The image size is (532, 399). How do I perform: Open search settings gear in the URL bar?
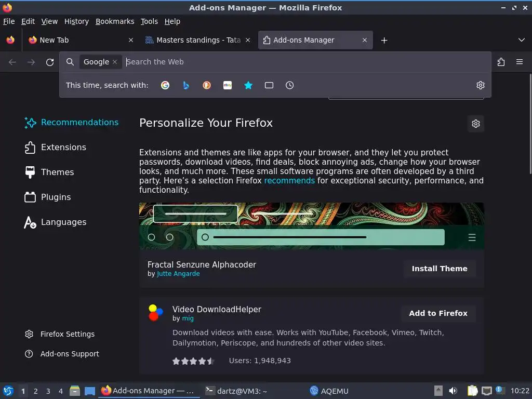tap(481, 85)
